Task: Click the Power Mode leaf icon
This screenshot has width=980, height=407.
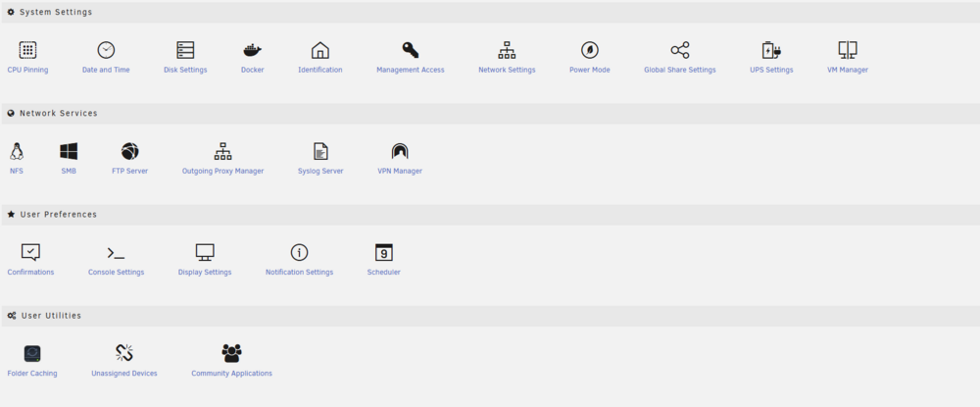Action: point(589,50)
